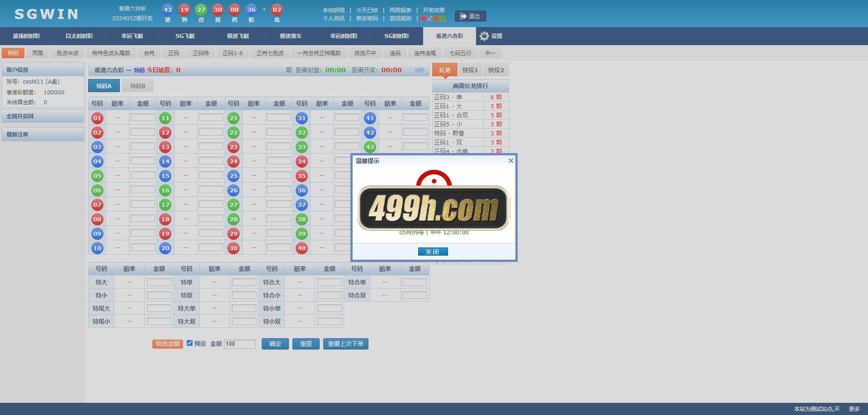Select red ball 29 in the grid

233,234
